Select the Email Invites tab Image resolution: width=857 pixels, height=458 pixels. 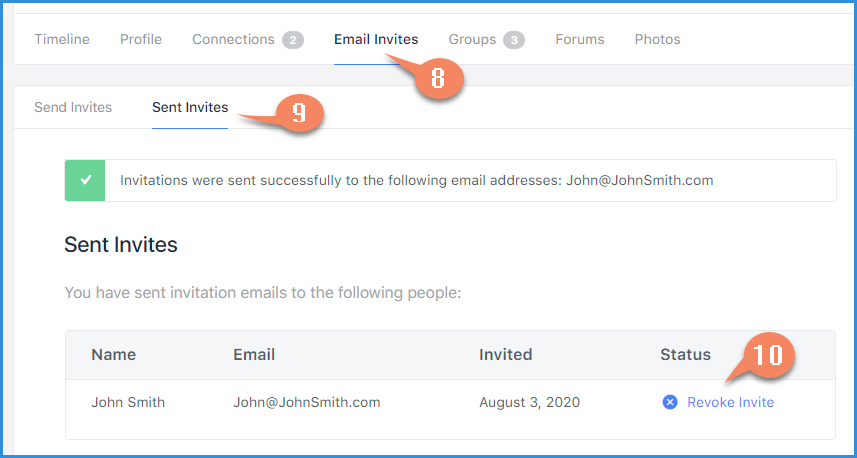[x=376, y=39]
